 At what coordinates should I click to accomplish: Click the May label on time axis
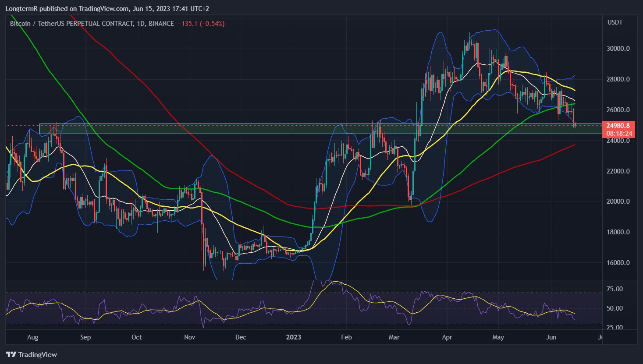(x=498, y=337)
